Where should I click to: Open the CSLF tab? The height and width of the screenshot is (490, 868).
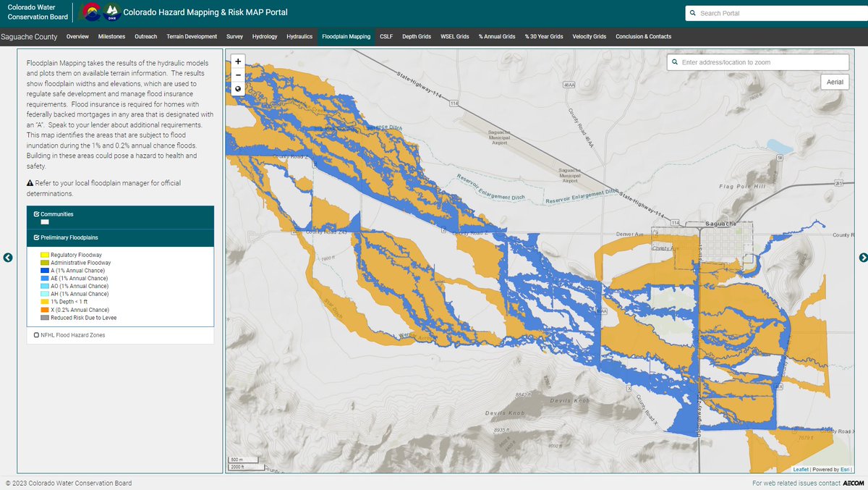386,36
